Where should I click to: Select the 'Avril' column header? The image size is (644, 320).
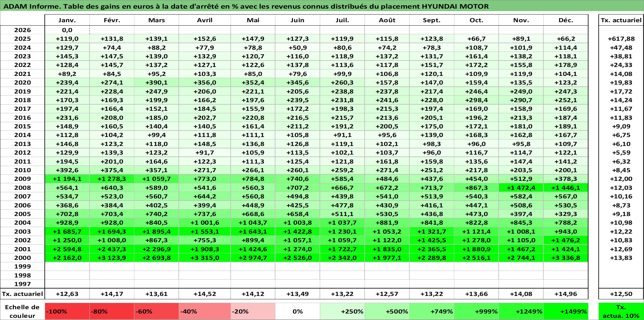click(205, 20)
